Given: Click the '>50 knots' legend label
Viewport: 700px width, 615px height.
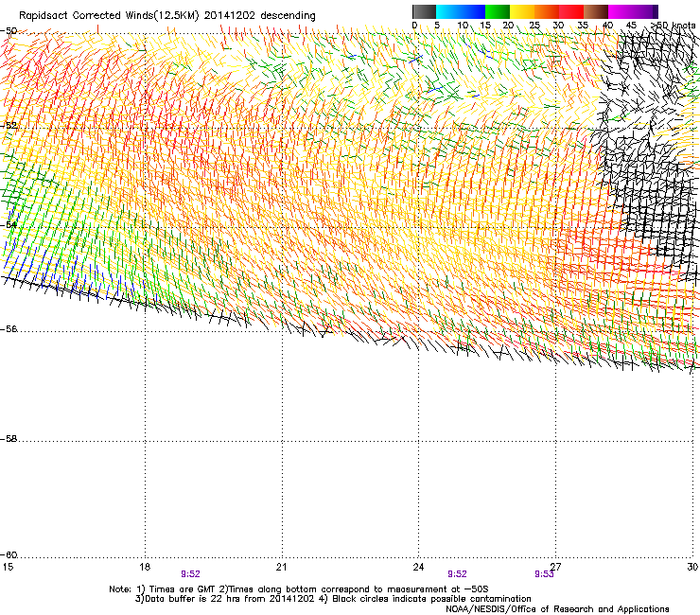Looking at the screenshot, I should pyautogui.click(x=674, y=26).
